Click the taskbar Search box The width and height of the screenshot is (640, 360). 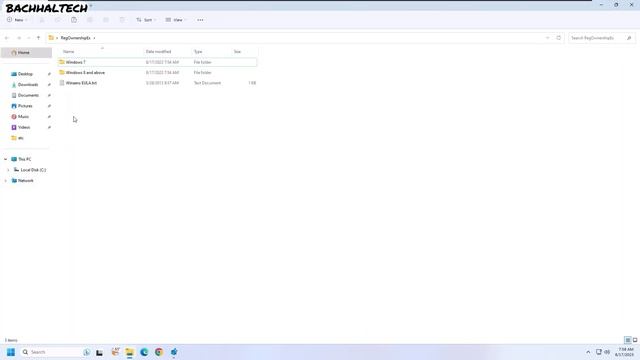[51, 352]
